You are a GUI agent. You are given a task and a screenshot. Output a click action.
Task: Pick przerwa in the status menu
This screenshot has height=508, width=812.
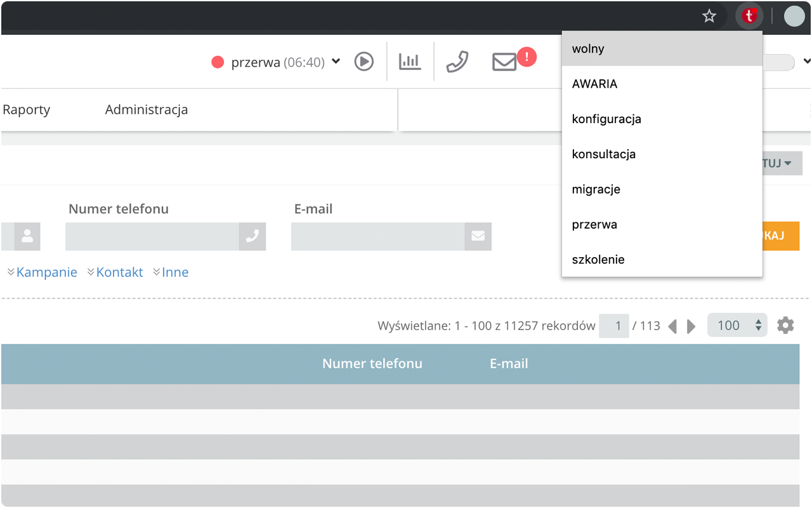click(x=662, y=224)
